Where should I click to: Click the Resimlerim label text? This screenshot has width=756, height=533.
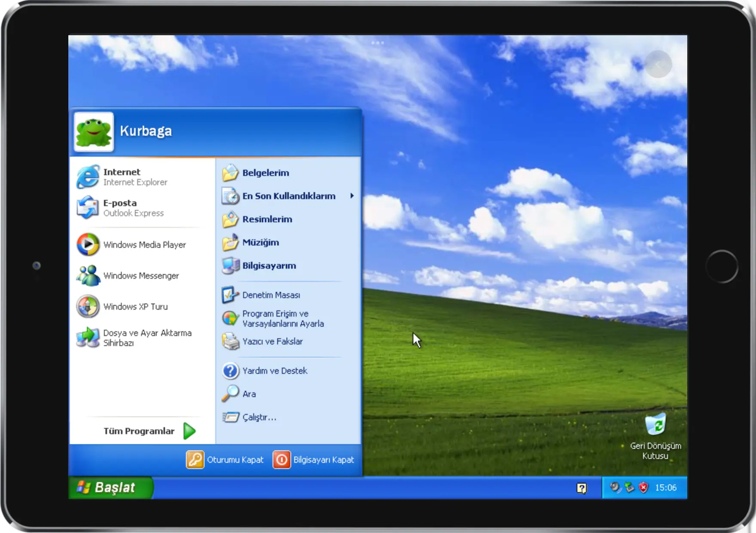click(267, 219)
